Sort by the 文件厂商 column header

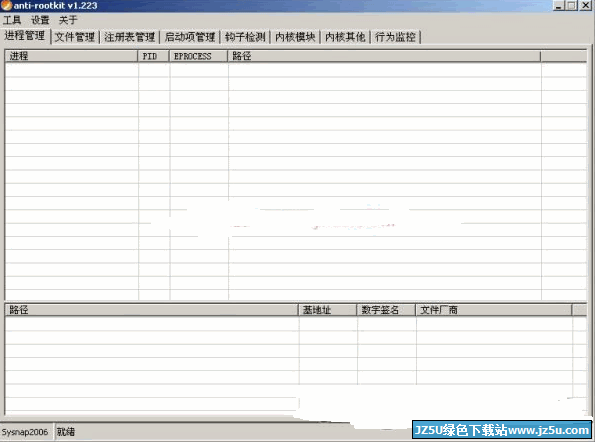[494, 310]
